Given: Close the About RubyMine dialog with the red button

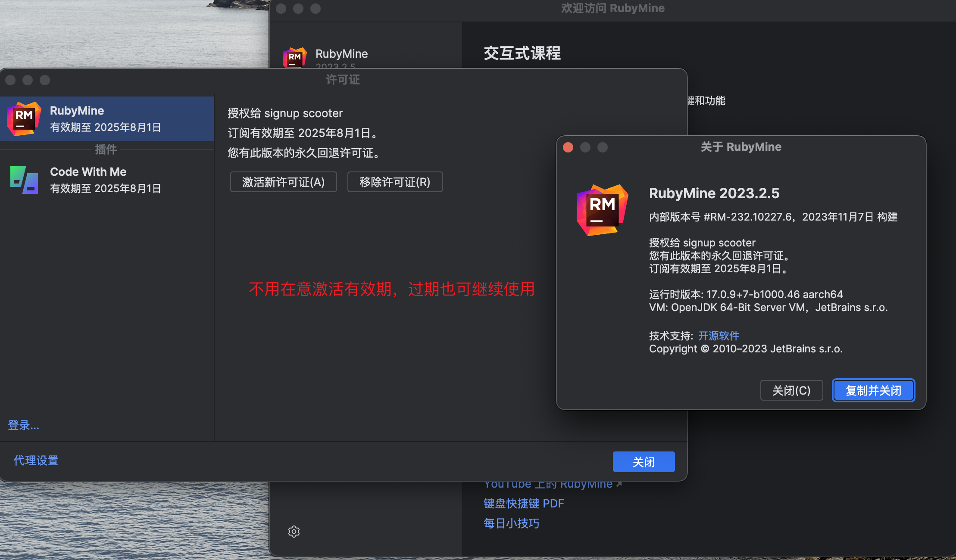Looking at the screenshot, I should [x=568, y=147].
